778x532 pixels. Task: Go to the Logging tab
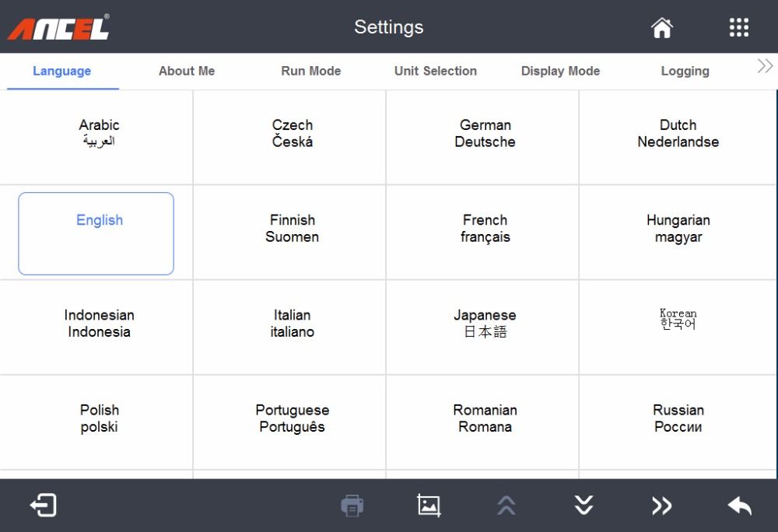[x=685, y=71]
